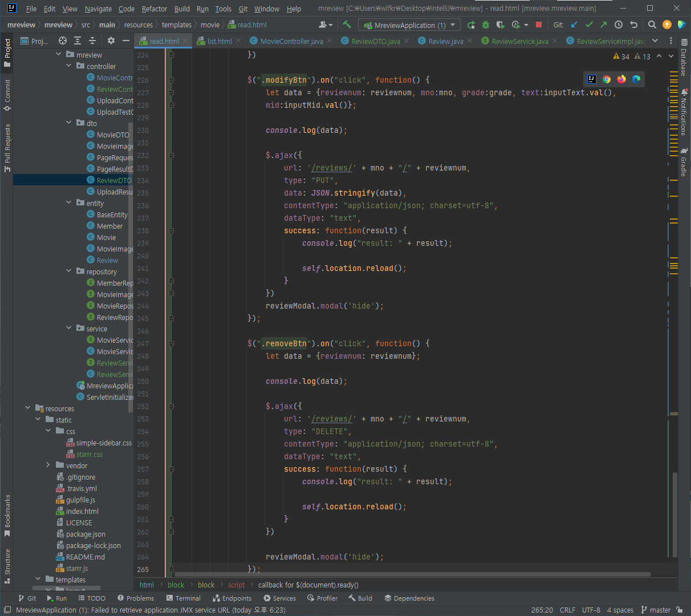
Task: Expand all in the Project panel
Action: pos(78,40)
